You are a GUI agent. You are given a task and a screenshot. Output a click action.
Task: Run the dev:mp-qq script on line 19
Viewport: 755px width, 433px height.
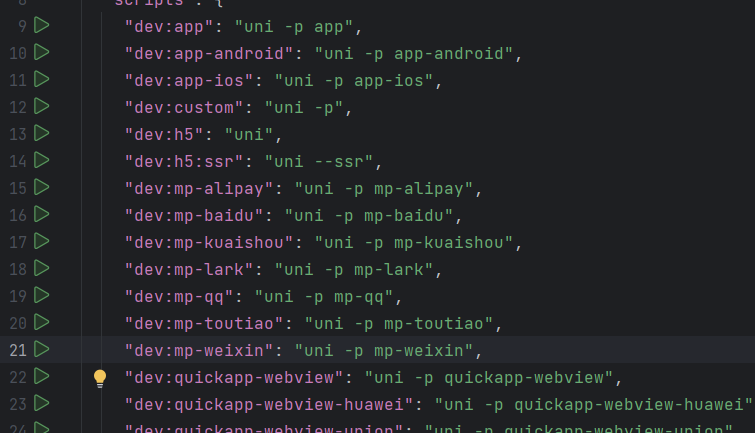42,295
